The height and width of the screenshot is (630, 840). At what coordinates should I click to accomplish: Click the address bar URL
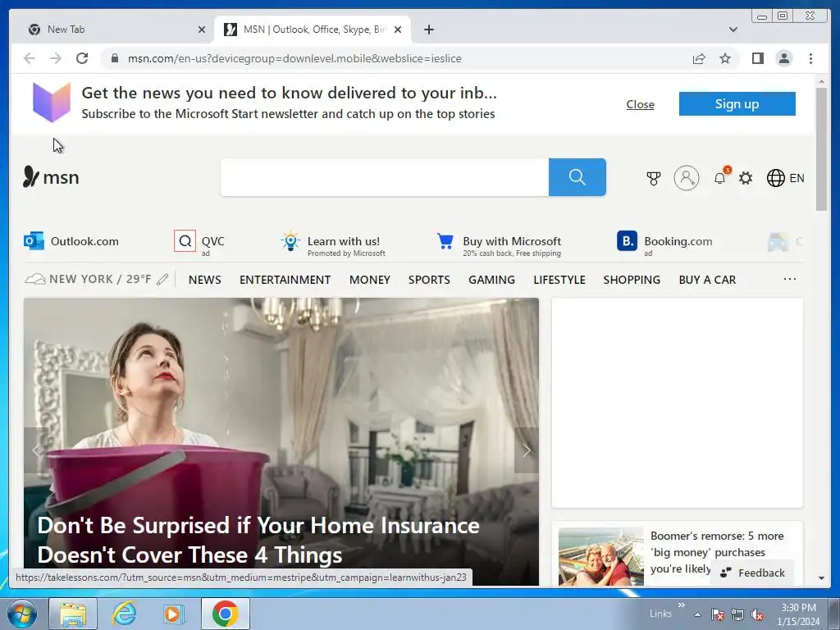coord(294,58)
